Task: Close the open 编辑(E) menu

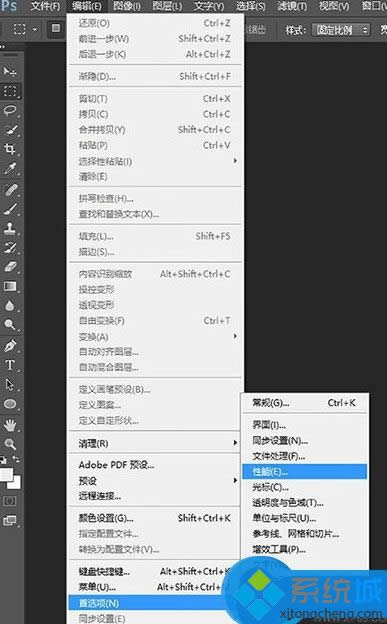Action: [87, 6]
